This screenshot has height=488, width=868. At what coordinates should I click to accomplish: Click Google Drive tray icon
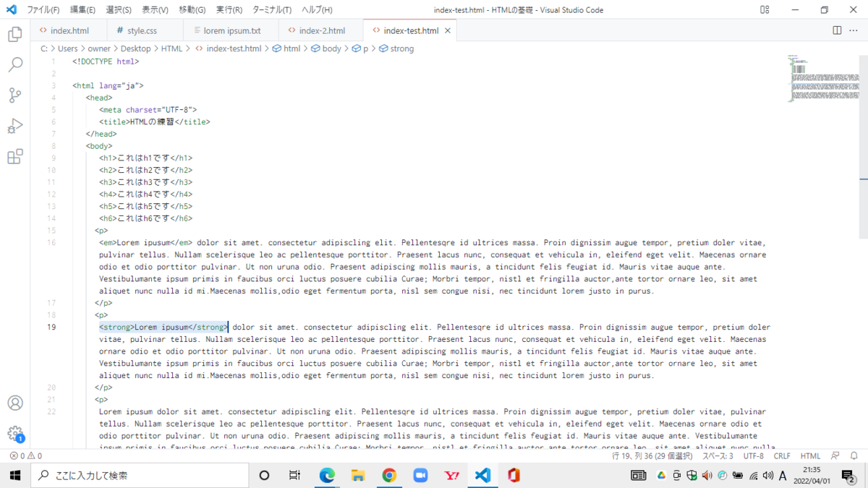pyautogui.click(x=660, y=475)
